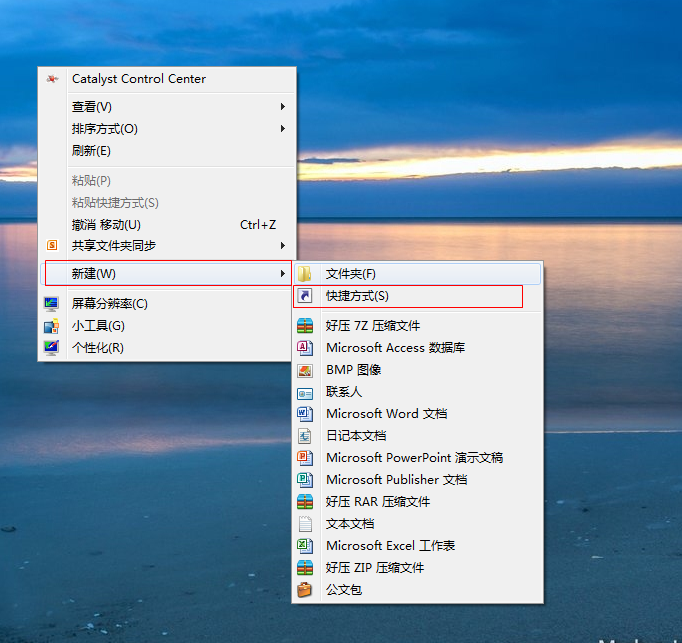Click the orange S sync icon

pyautogui.click(x=52, y=245)
